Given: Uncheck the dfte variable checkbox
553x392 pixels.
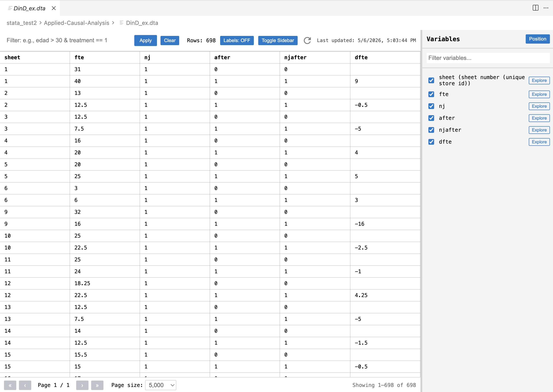Looking at the screenshot, I should click(x=431, y=142).
